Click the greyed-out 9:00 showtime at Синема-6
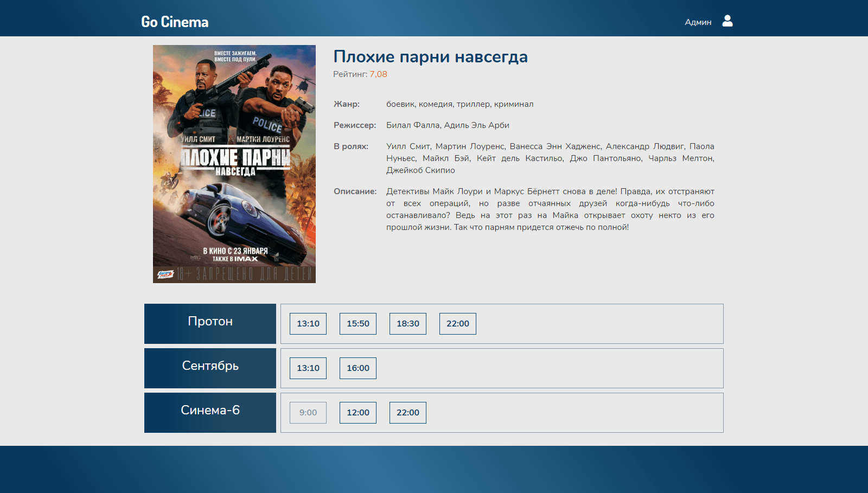 pos(308,413)
